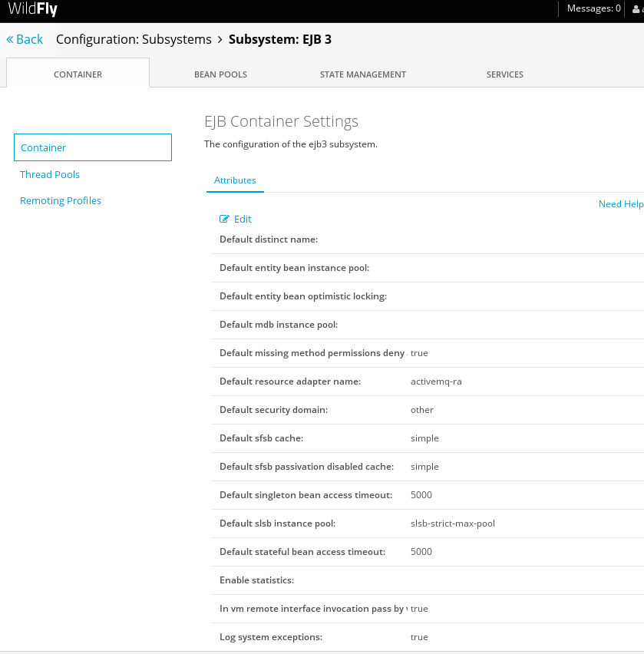Click the Back double-chevron link
644x654 pixels.
click(x=25, y=39)
